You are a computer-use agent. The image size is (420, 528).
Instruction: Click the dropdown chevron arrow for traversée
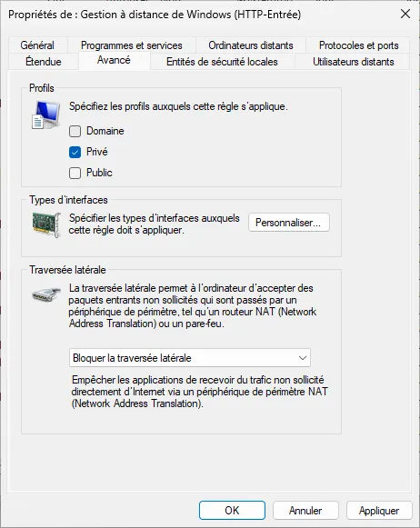tap(303, 358)
